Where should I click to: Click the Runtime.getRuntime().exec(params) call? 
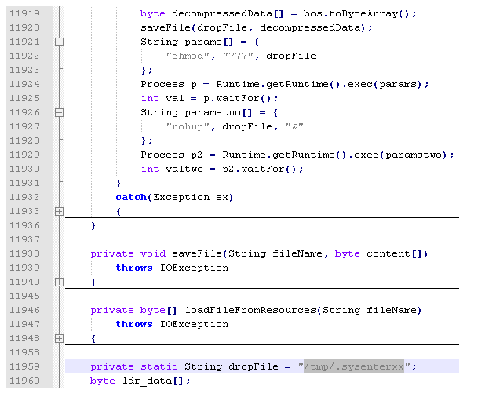(322, 84)
